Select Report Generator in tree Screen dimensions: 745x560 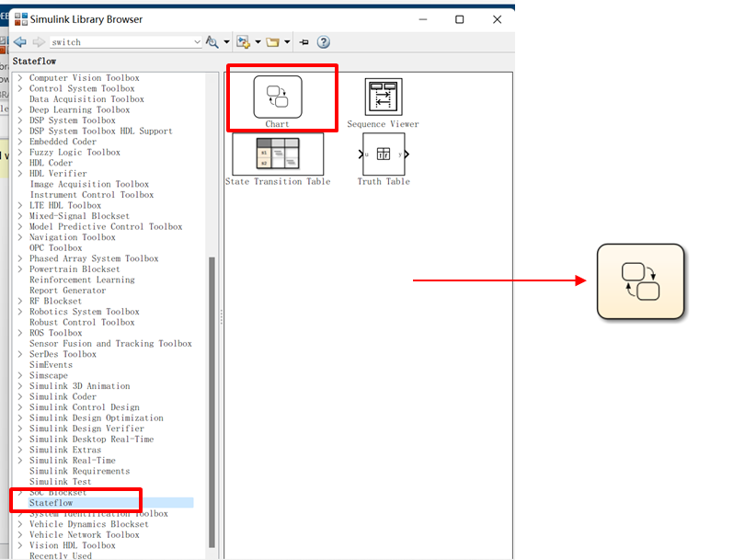point(67,291)
